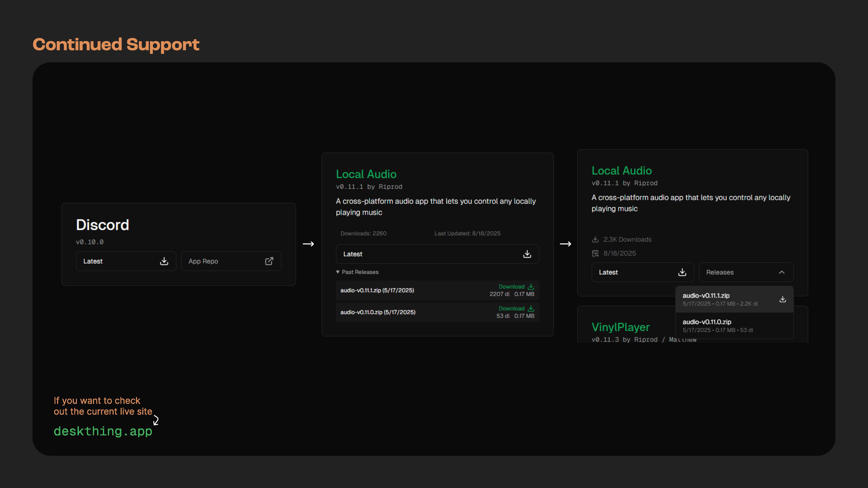Click the calendar icon beside 8/18/2025
Viewport: 868px width, 488px height.
tap(595, 253)
